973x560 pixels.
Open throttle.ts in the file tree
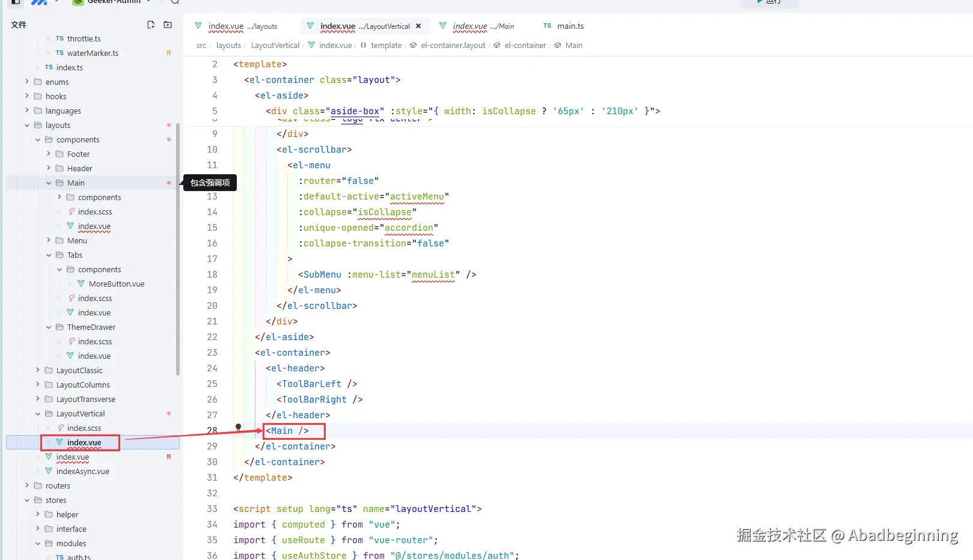pos(84,38)
